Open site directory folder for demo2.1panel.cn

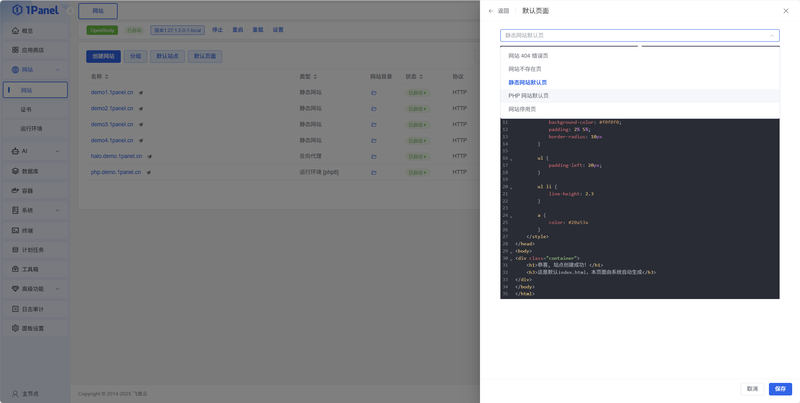pos(374,109)
